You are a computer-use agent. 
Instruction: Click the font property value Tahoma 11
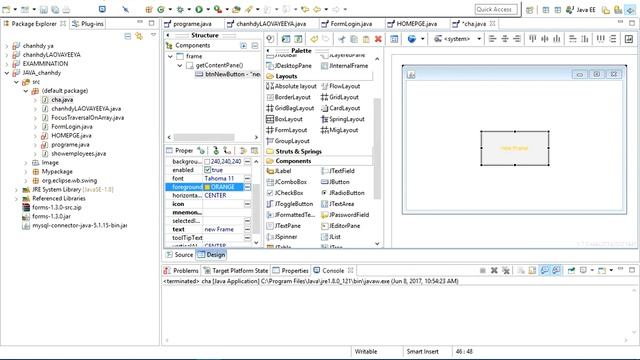tap(224, 178)
